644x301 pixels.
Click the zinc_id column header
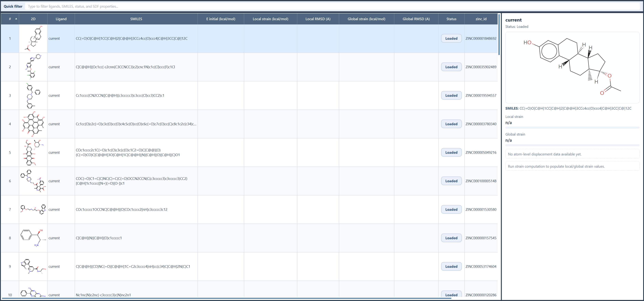(481, 19)
